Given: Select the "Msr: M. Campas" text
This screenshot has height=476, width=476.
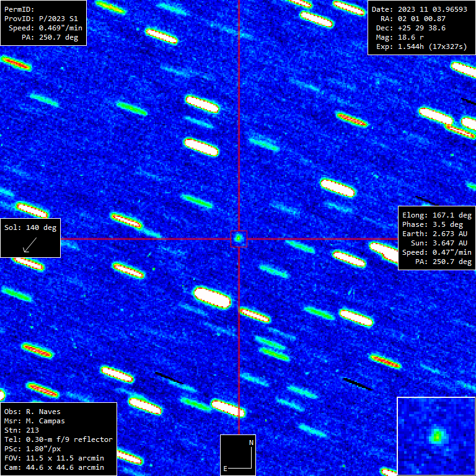Looking at the screenshot, I should [34, 421].
